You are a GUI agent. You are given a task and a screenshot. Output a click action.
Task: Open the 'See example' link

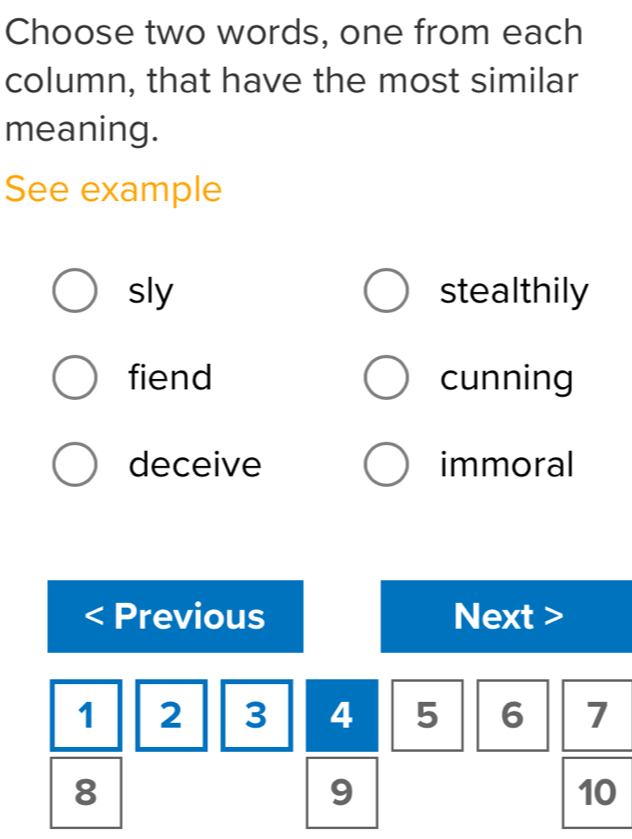[x=113, y=189]
